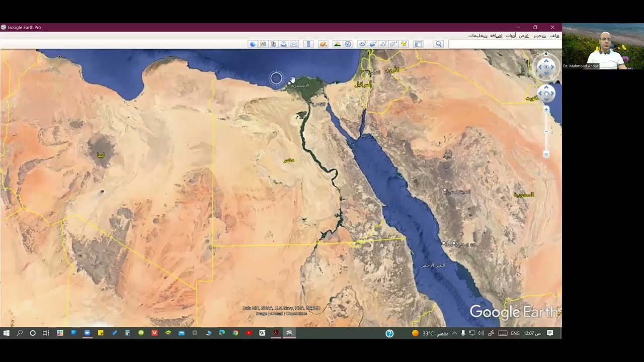Click Dr. Mahmoud Anbar webcam thumbnail
Viewport: 644px width, 362px height.
[603, 46]
